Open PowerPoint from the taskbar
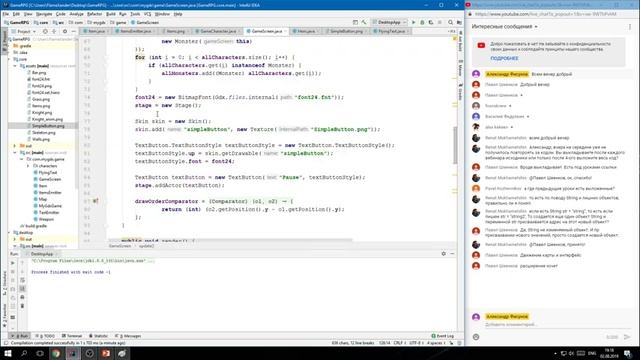Screen dimensions: 640x360 pos(106,353)
